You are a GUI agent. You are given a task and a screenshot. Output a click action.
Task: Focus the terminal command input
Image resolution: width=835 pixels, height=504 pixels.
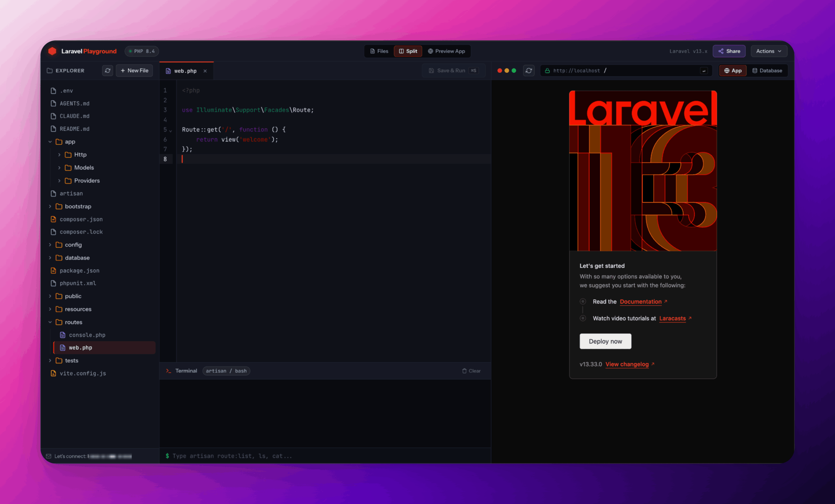pos(325,456)
